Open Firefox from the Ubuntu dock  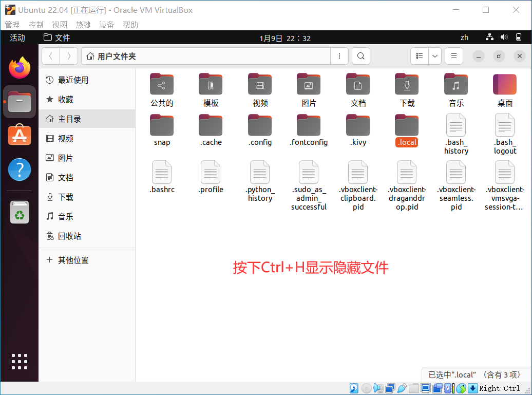(20, 67)
